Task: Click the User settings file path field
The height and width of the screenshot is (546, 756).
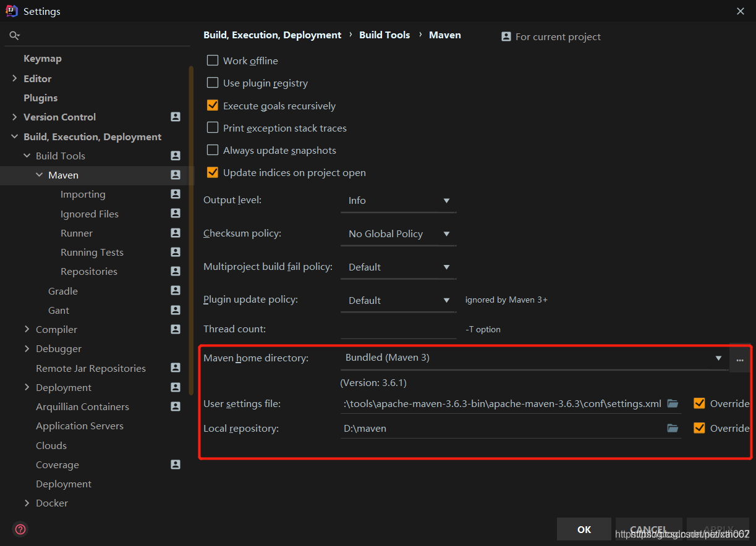Action: (503, 403)
